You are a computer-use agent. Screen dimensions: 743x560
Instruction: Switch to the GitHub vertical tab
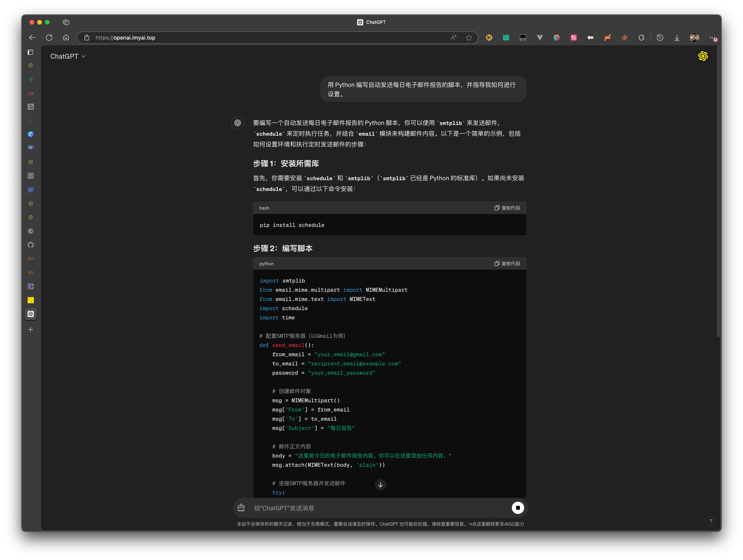click(31, 245)
